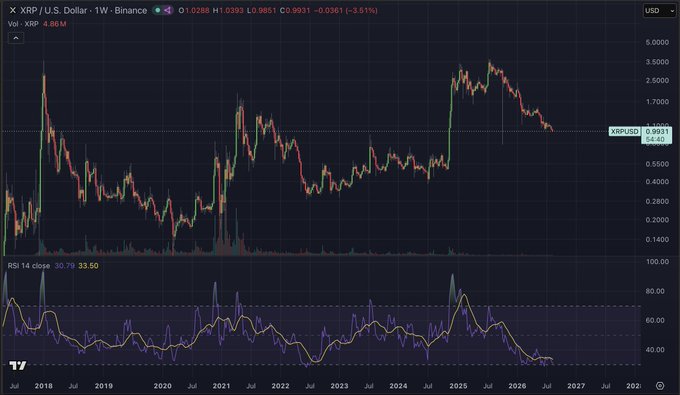Click the 2024 label on time axis
The width and height of the screenshot is (680, 395).
tap(398, 385)
